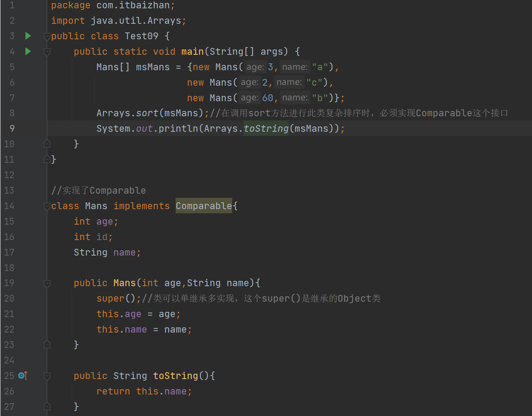
Task: Click the age: parameter hint on line 5
Action: (255, 67)
